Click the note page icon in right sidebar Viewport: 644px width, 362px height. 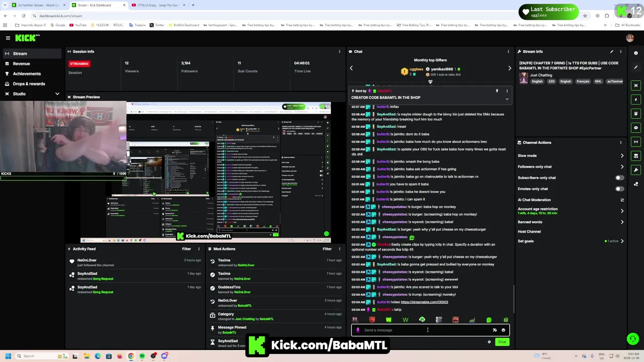click(x=636, y=114)
